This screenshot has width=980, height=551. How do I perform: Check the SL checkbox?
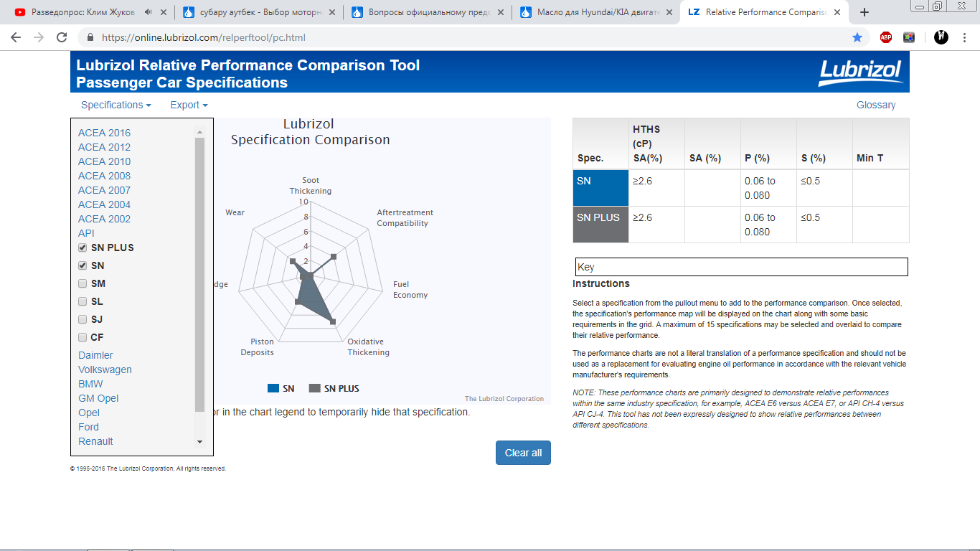point(83,301)
